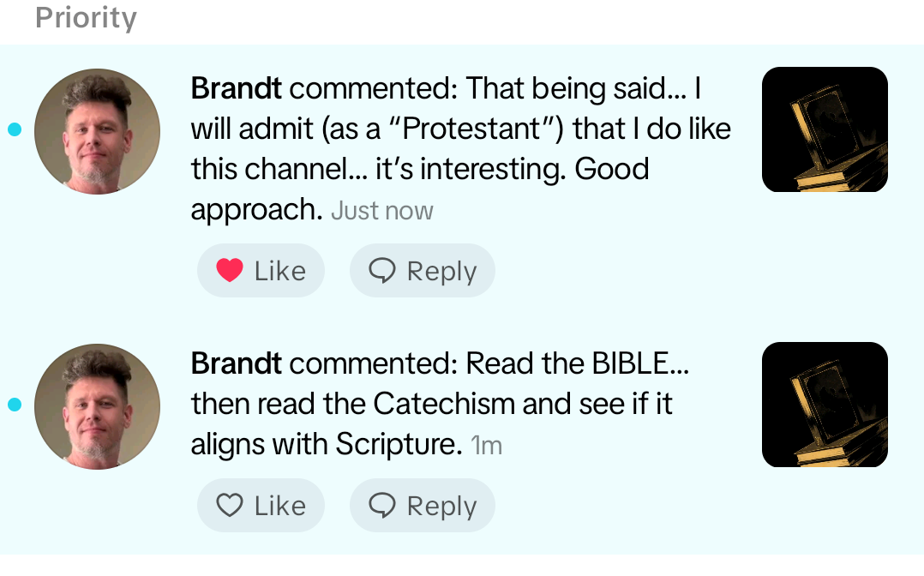Image resolution: width=924 pixels, height=576 pixels.
Task: Click the speech bubble icon under the Catechism comment
Action: [x=382, y=506]
